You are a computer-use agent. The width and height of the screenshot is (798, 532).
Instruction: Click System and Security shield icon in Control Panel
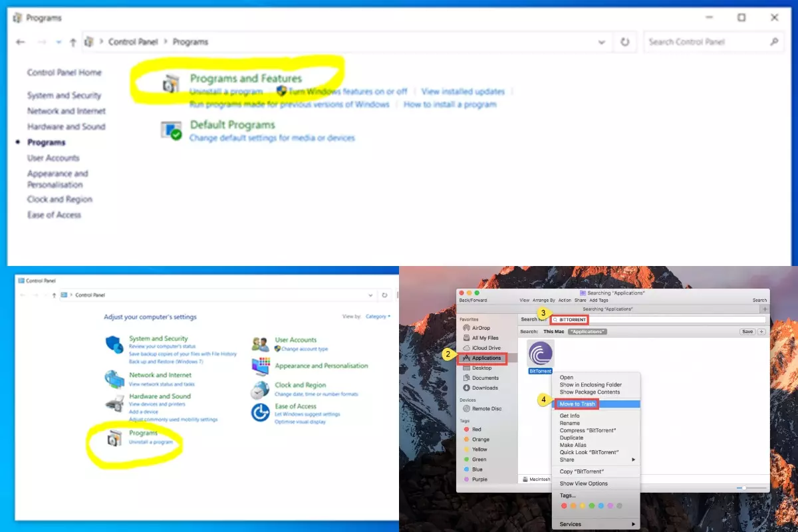(114, 344)
